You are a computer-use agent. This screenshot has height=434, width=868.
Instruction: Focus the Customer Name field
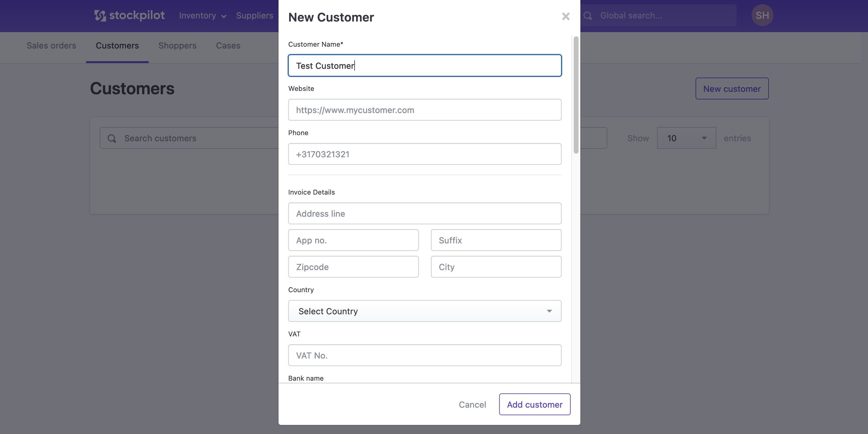click(425, 65)
